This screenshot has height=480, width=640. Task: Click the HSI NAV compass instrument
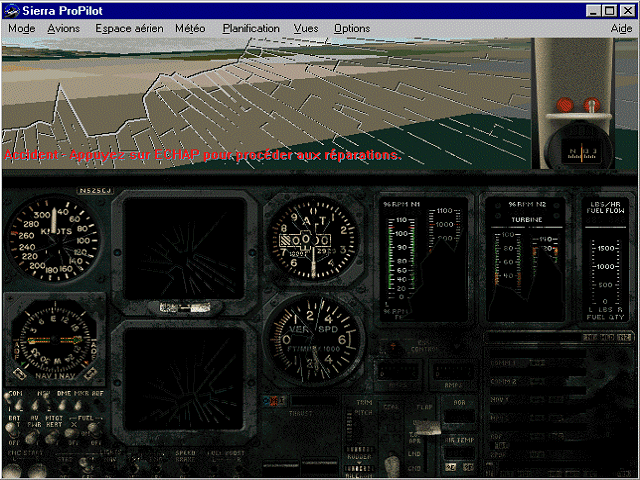(55, 340)
